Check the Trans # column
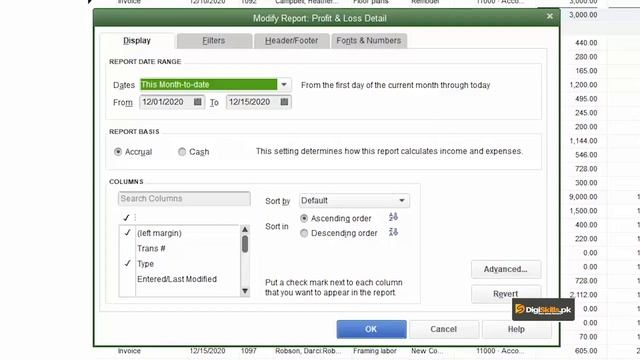Image resolution: width=640 pixels, height=360 pixels. pos(127,248)
